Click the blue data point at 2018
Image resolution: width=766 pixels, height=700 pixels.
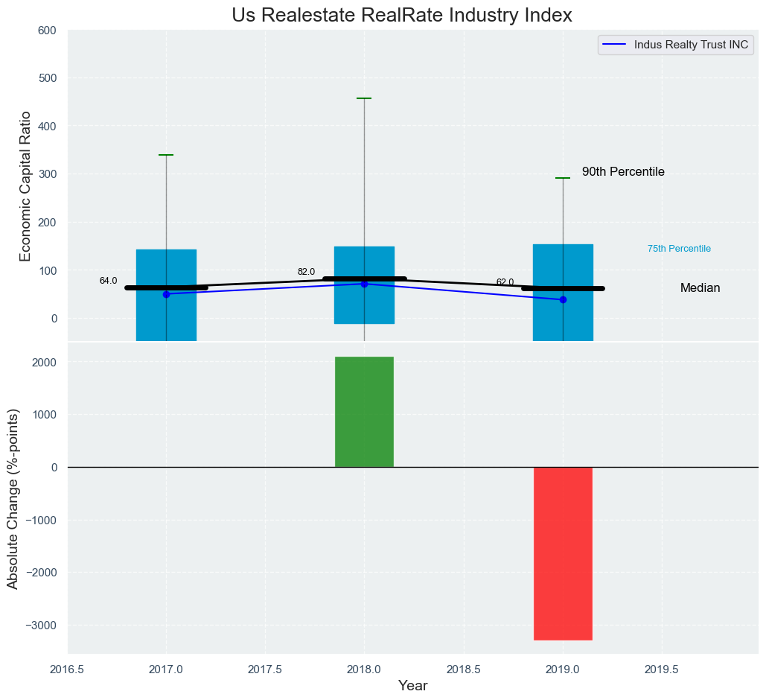pos(364,284)
